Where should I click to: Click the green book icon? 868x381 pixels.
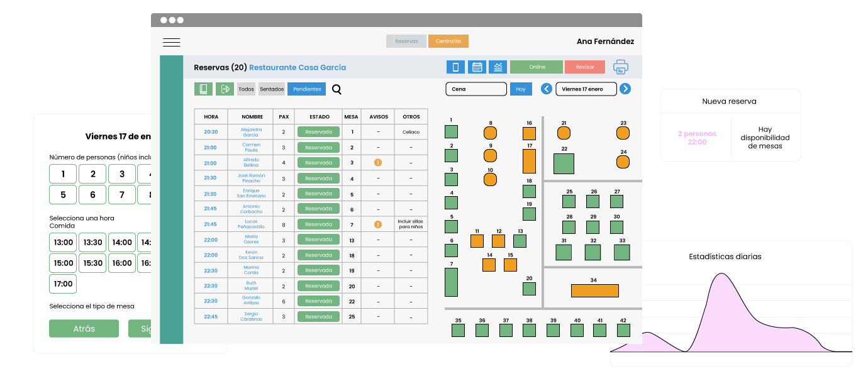pos(203,89)
